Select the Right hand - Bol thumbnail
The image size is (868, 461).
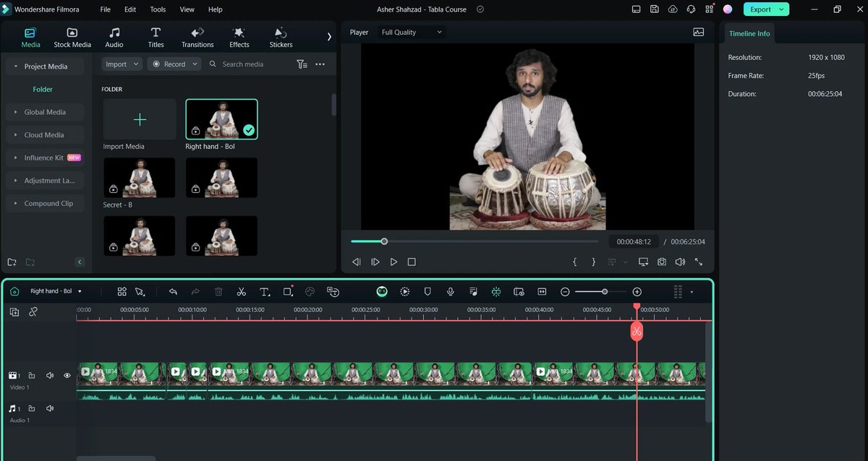(x=221, y=119)
